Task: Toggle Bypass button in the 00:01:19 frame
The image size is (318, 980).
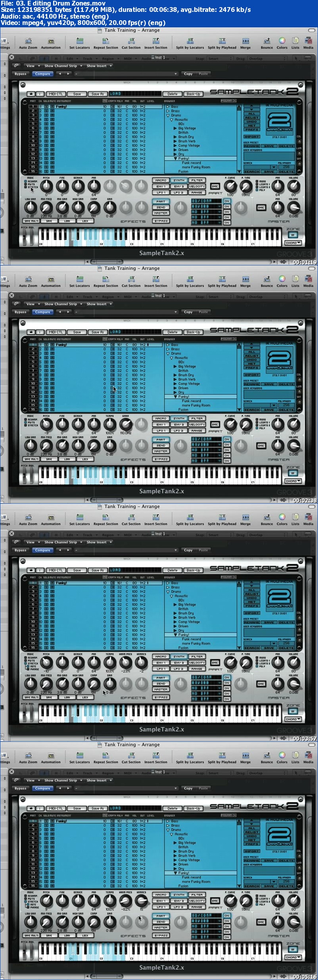Action: coord(21,74)
